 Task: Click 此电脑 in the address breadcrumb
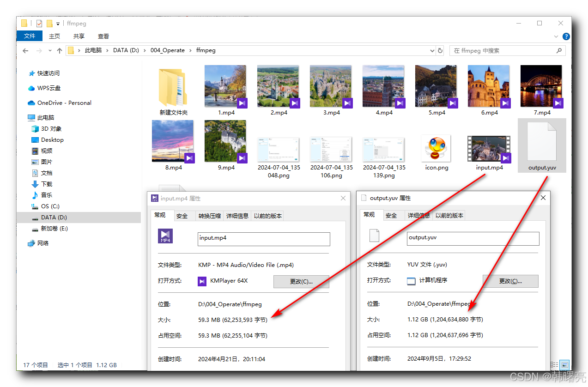93,50
